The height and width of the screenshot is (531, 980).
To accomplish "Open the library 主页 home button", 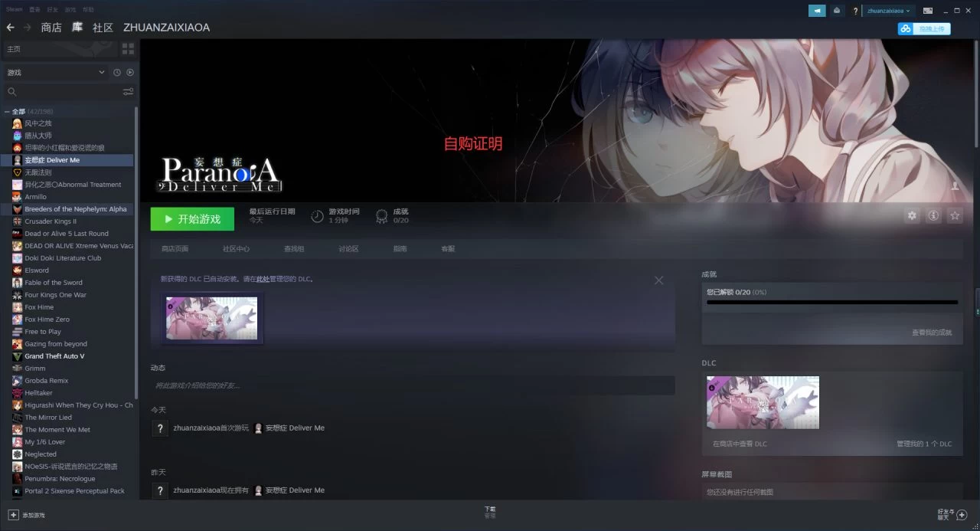I will tap(60, 48).
